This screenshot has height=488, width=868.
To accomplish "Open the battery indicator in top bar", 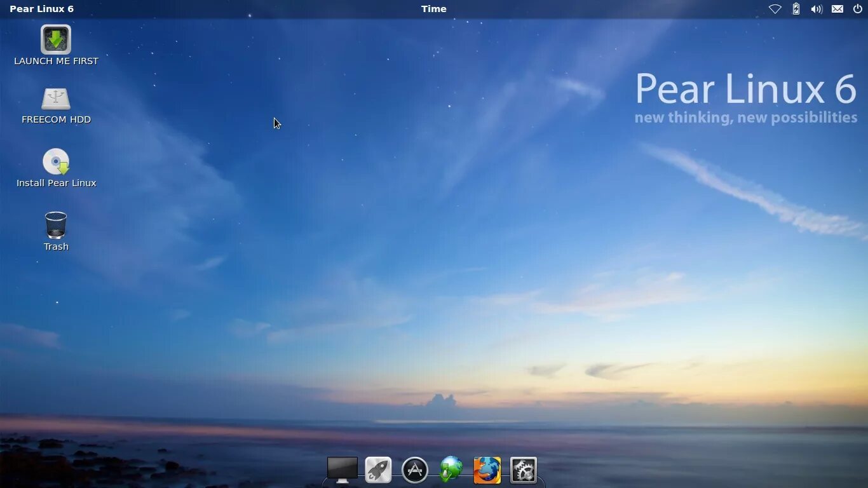I will coord(796,9).
